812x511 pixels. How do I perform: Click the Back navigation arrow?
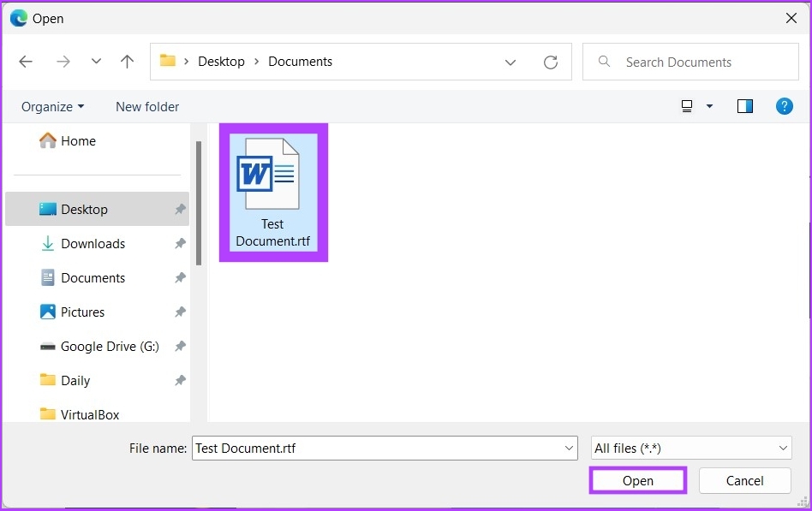26,62
